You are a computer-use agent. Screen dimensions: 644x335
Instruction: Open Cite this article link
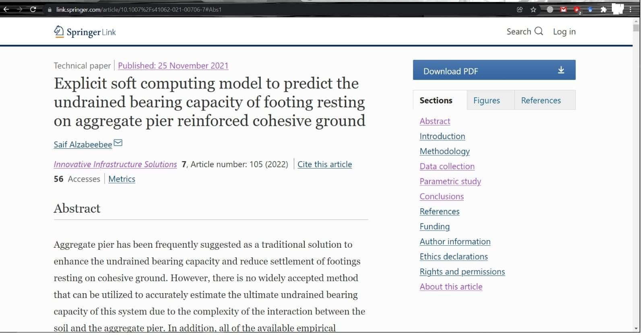tap(324, 164)
